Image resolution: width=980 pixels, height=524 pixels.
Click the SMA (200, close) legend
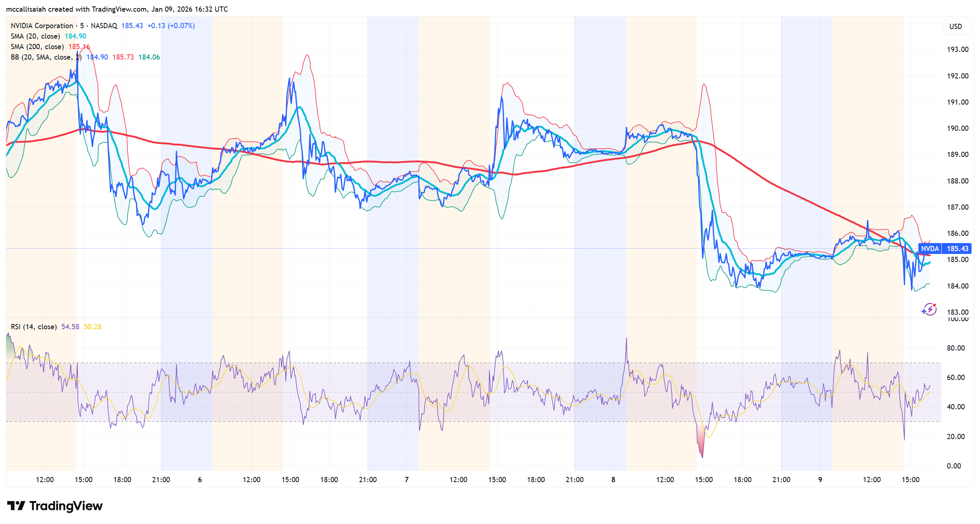pos(37,47)
